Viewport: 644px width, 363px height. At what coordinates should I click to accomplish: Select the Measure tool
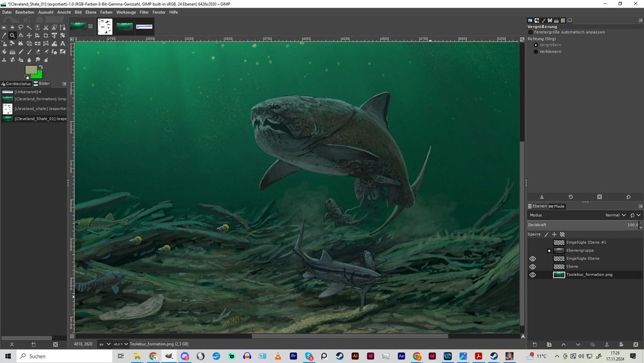click(21, 35)
